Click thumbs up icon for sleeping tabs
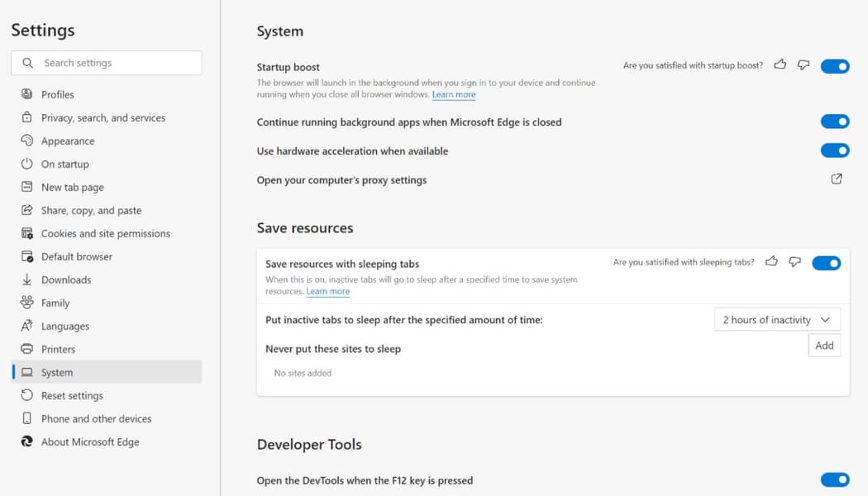 [771, 261]
